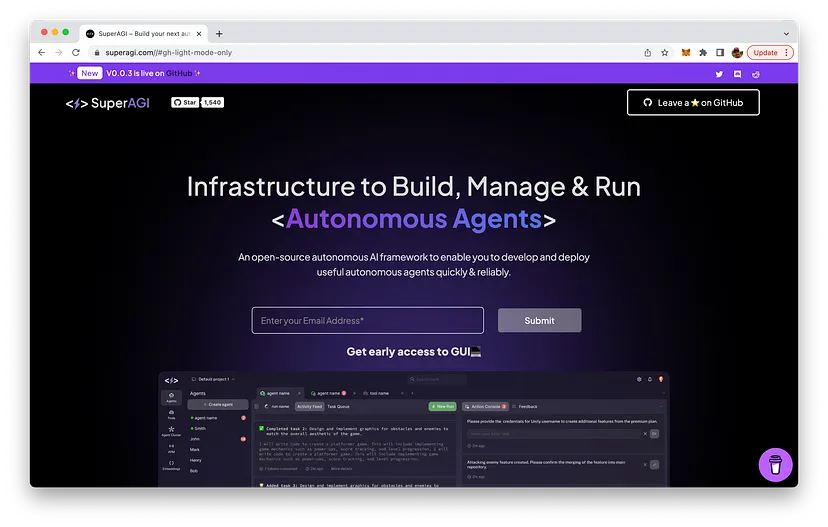Click the Autonomous Agents heading
This screenshot has width=828, height=527.
pyautogui.click(x=413, y=219)
